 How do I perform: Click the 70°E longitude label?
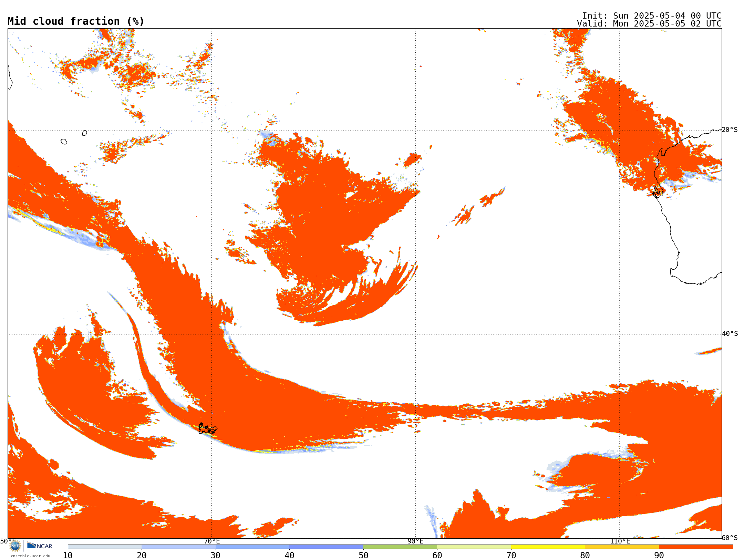pyautogui.click(x=211, y=541)
